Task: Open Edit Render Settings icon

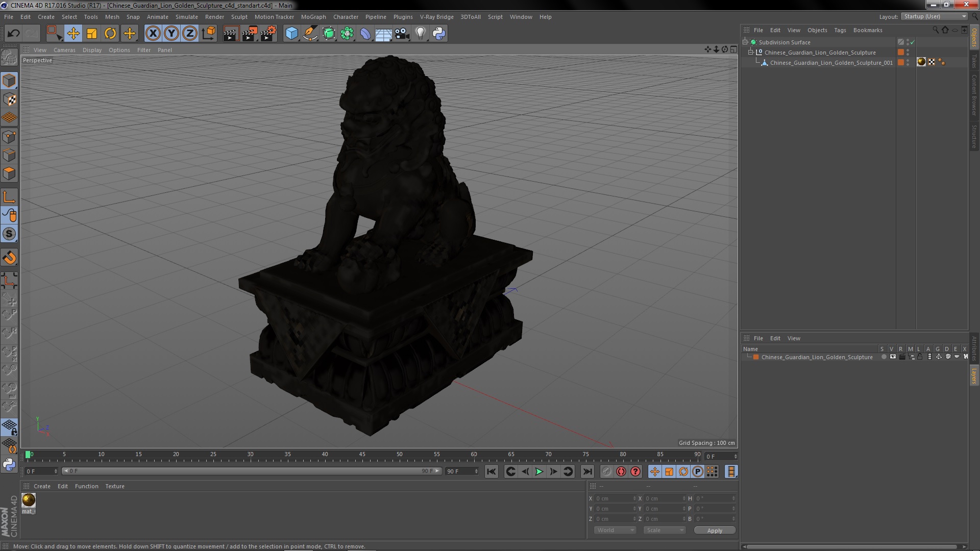Action: [x=268, y=34]
